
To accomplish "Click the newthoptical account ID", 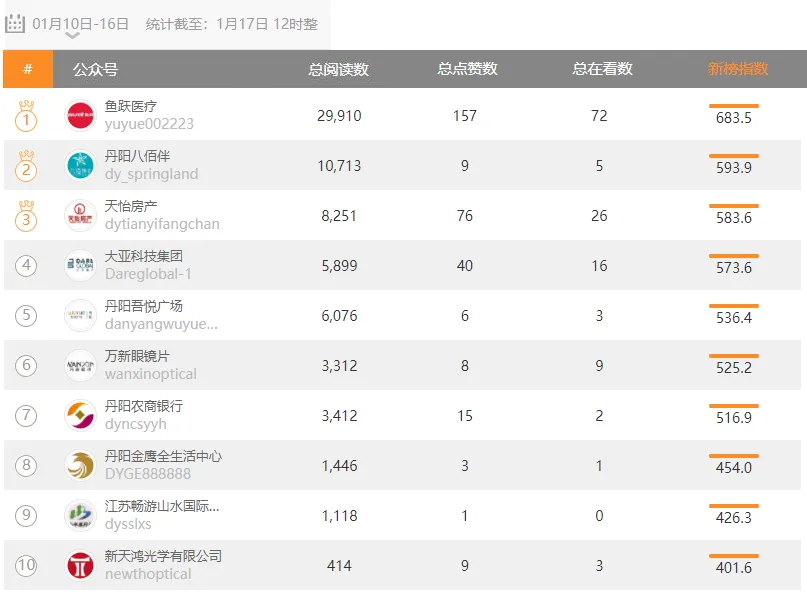I will coord(148,573).
